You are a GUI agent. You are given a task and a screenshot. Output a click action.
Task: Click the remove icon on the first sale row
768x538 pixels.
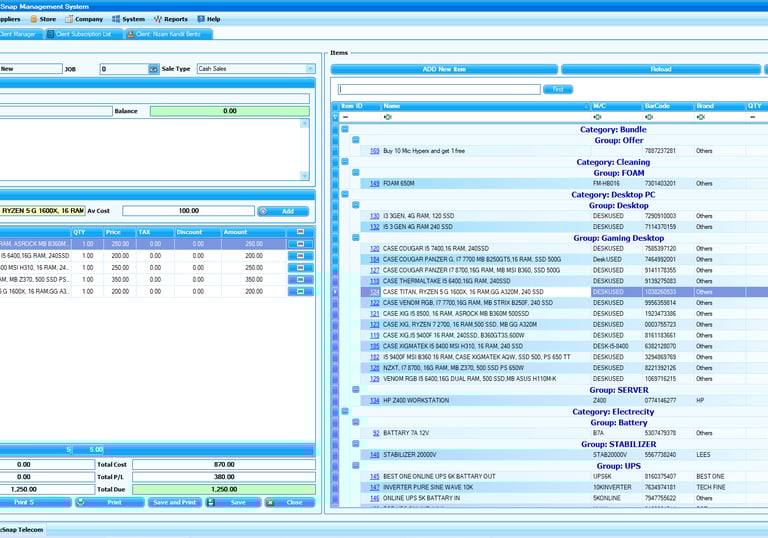(x=300, y=243)
